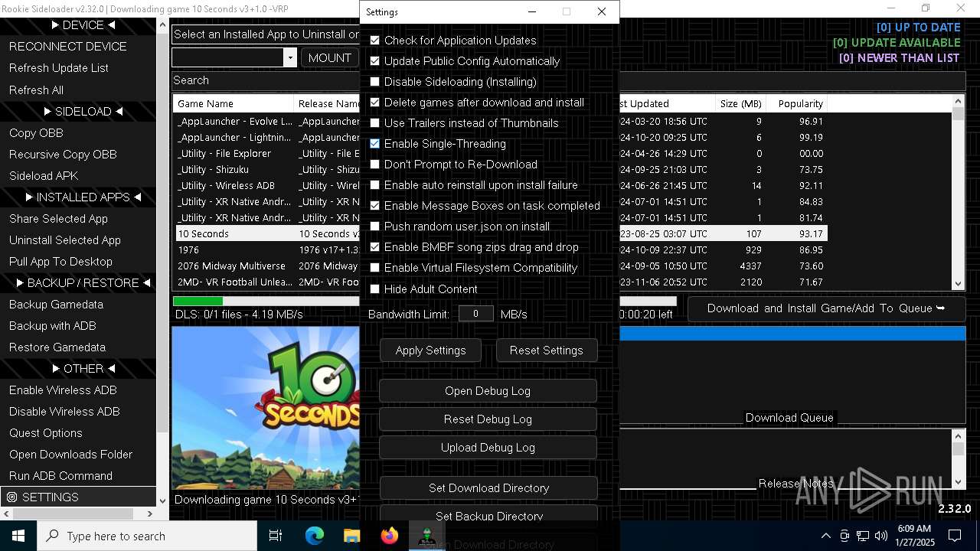Enable auto reinstall upon install failure
This screenshot has width=980, height=551.
tap(375, 184)
